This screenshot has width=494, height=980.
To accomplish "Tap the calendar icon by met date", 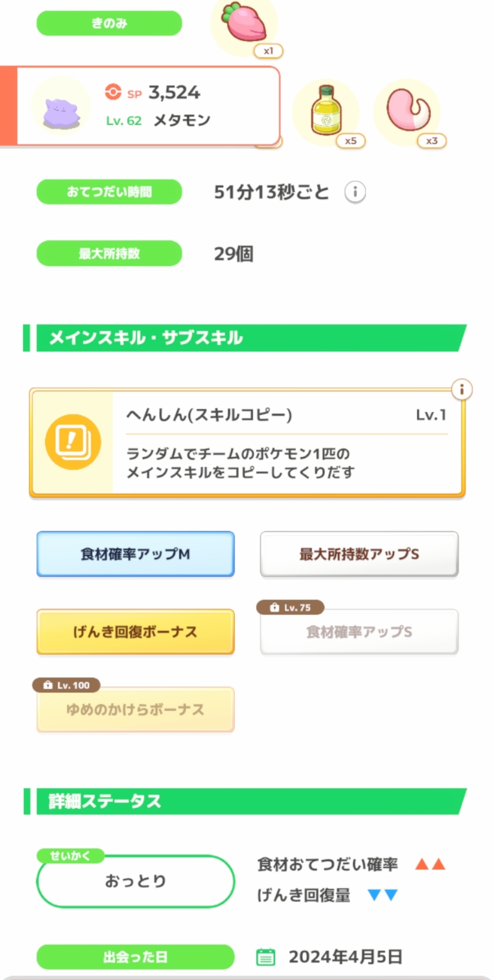I will tap(266, 957).
